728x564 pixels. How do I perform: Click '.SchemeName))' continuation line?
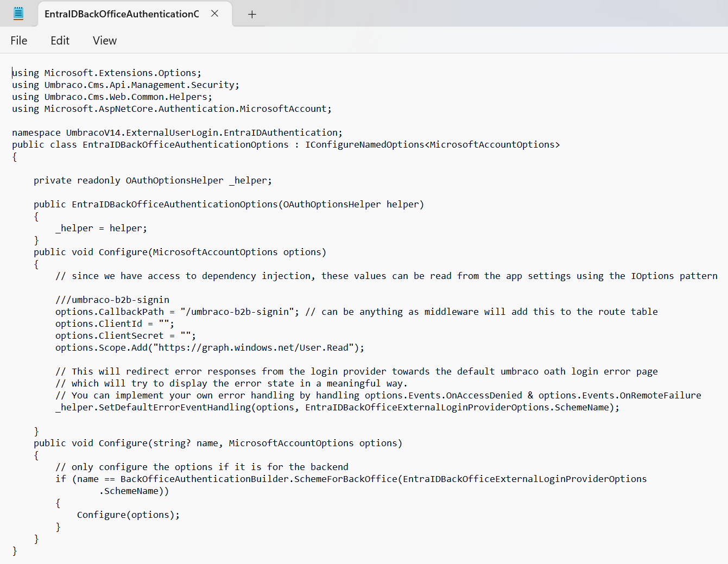coord(134,491)
